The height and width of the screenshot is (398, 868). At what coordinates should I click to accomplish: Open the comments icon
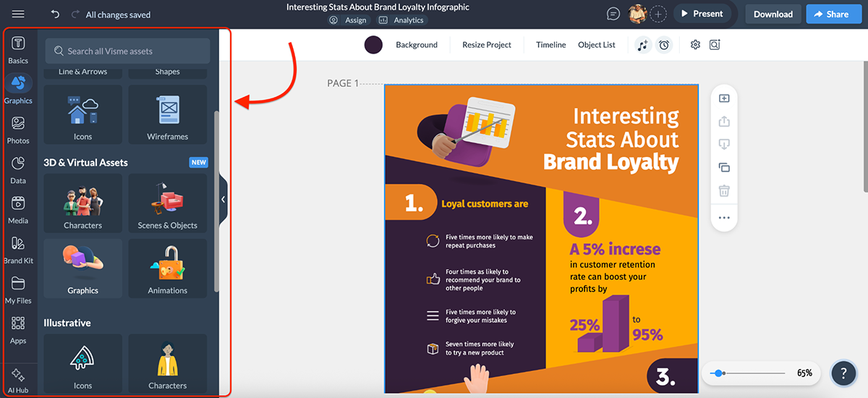(x=613, y=14)
